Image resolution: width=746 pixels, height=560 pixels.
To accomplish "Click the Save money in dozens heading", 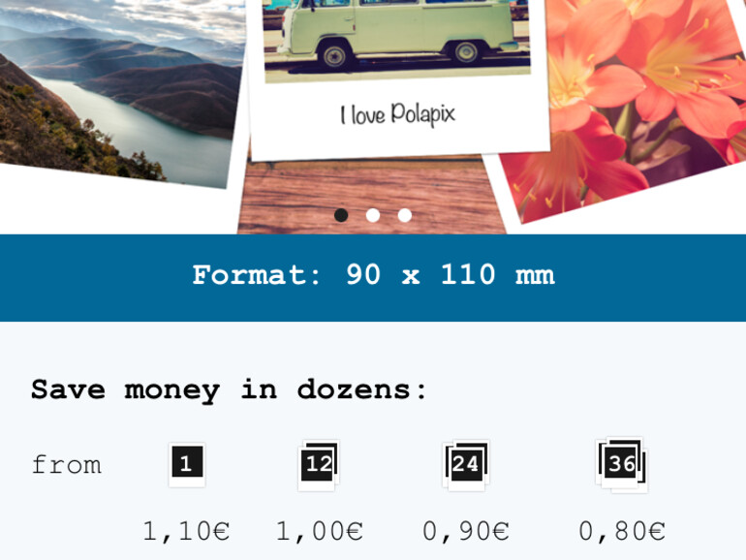I will click(x=229, y=390).
